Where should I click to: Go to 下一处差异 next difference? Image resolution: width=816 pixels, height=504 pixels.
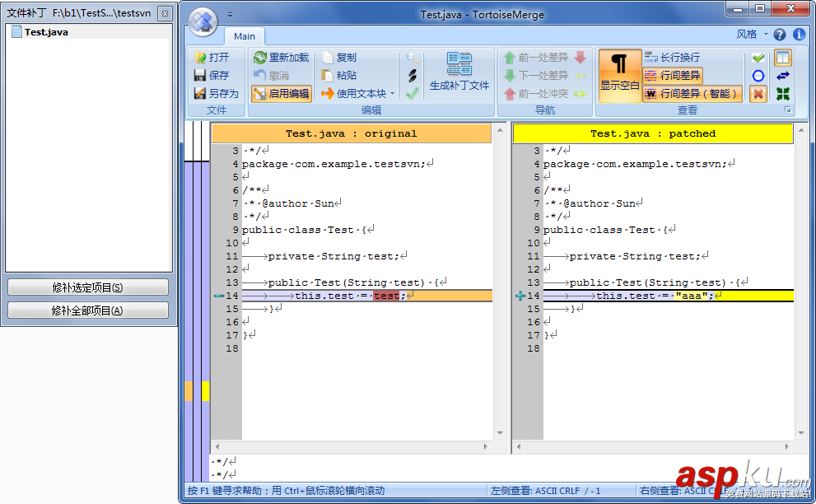(536, 76)
